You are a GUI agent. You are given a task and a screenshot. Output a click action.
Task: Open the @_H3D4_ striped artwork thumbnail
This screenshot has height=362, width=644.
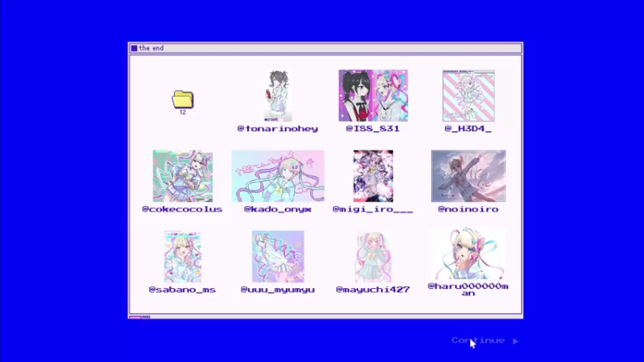coord(469,95)
